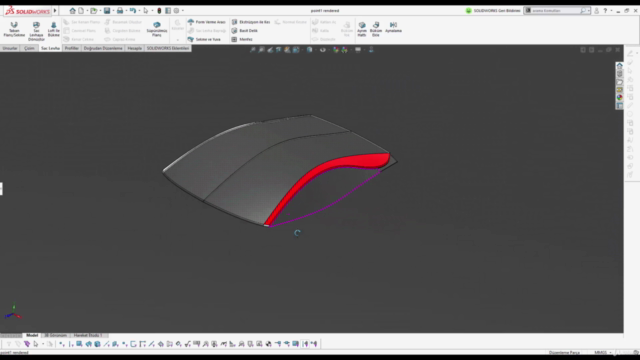Click the Zoom to Fit heads-up icon
The width and height of the screenshot is (640, 360).
click(253, 50)
